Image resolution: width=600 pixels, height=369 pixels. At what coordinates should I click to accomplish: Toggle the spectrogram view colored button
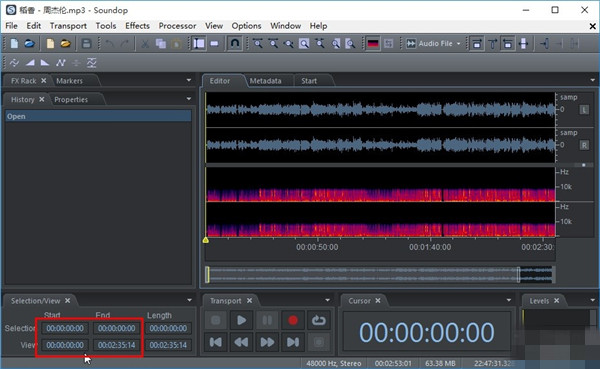[373, 43]
